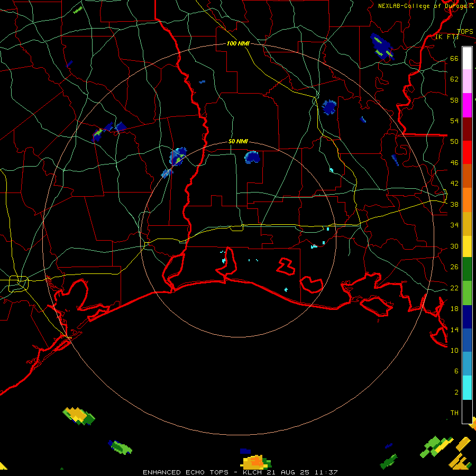This screenshot has height=476, width=476.
Task: Choose the light green swatch near 22
Action: (x=467, y=293)
